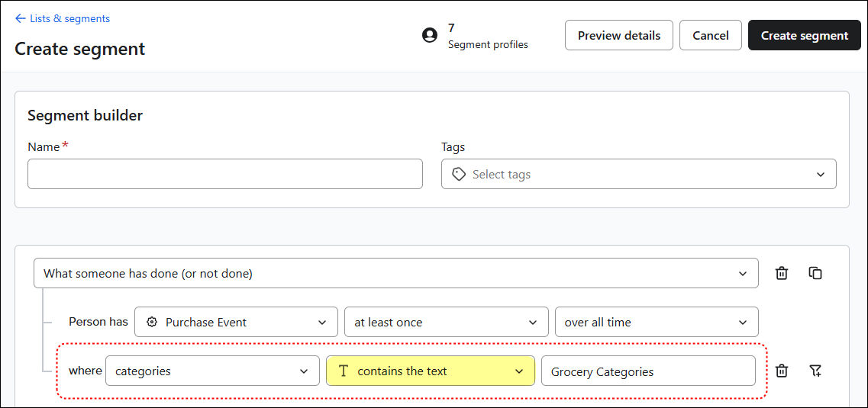This screenshot has width=868, height=408.
Task: Delete the 'What someone has done' condition
Action: click(782, 273)
